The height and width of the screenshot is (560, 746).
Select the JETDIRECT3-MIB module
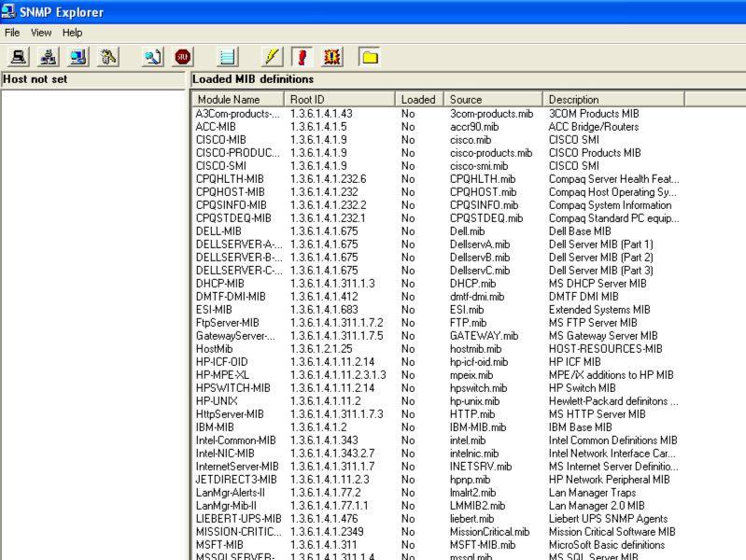point(236,480)
